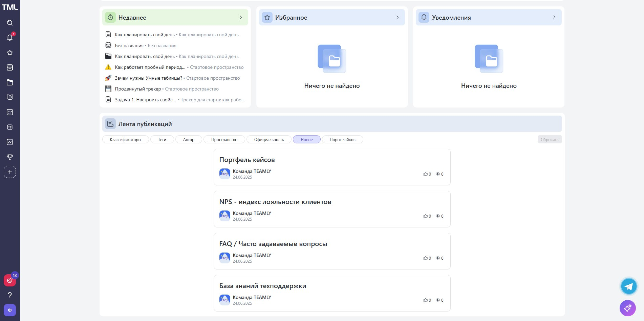Viewport: 644px width, 321px height.
Task: Select the trophy achievements icon
Action: click(x=10, y=157)
